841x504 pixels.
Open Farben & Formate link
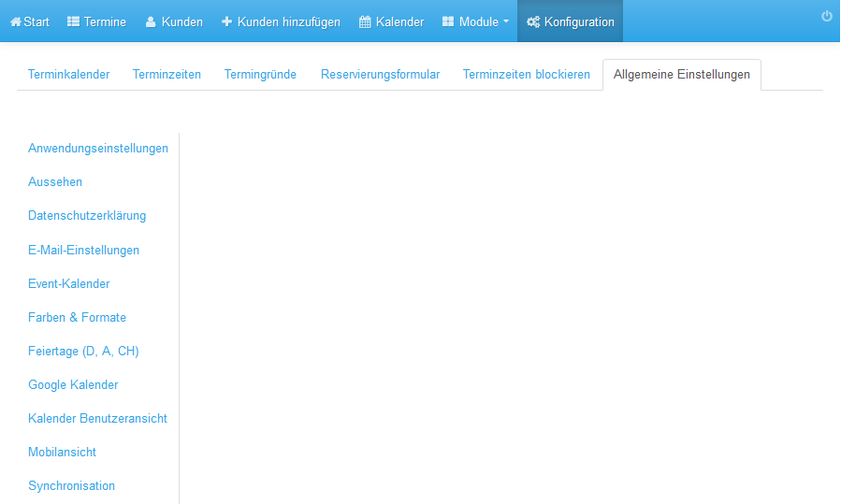tap(78, 317)
